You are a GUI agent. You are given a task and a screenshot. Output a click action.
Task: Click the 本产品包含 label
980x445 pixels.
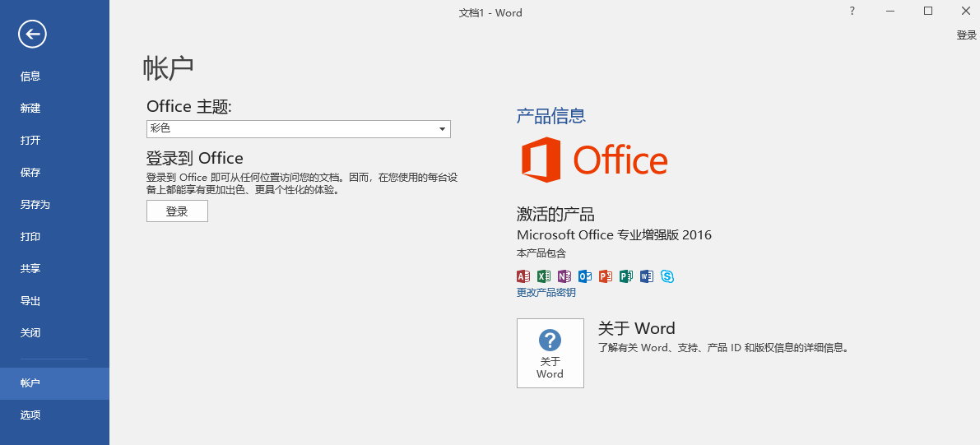click(541, 253)
